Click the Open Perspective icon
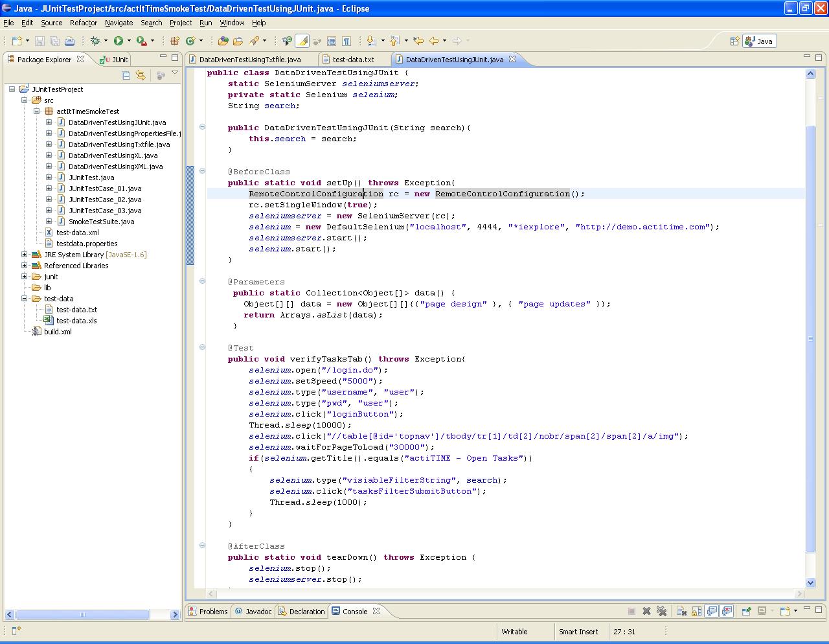The height and width of the screenshot is (644, 829). point(734,41)
